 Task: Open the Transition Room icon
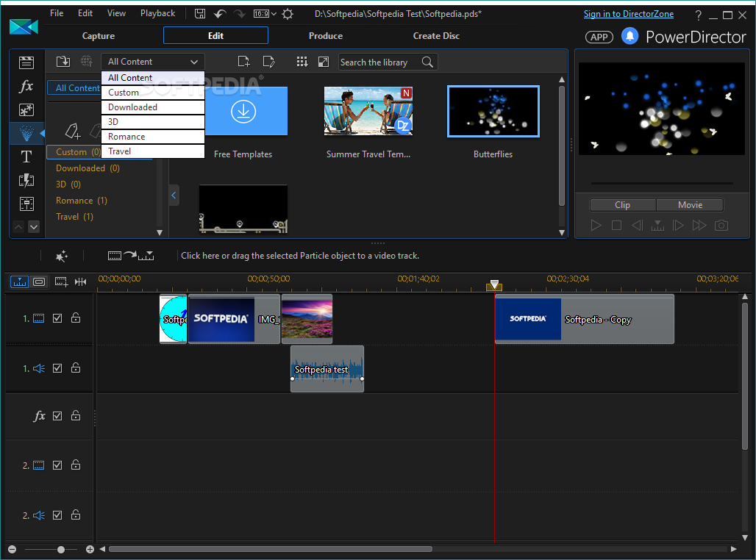point(26,181)
